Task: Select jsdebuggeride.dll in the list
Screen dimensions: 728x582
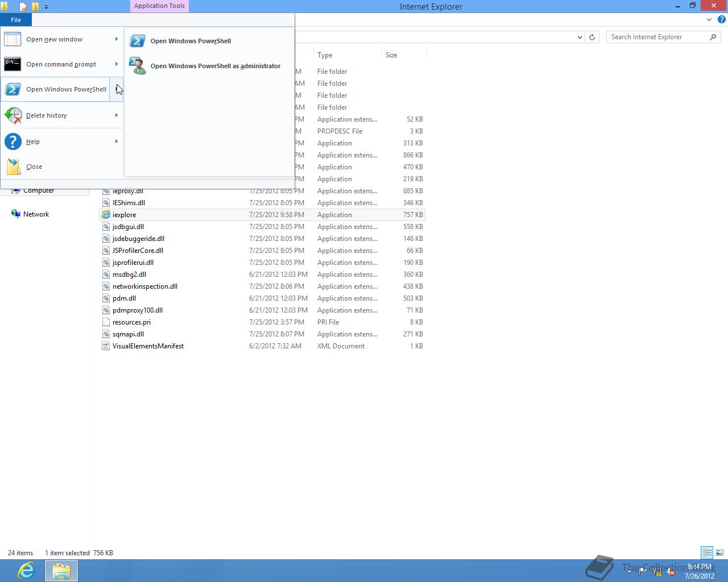Action: click(138, 239)
